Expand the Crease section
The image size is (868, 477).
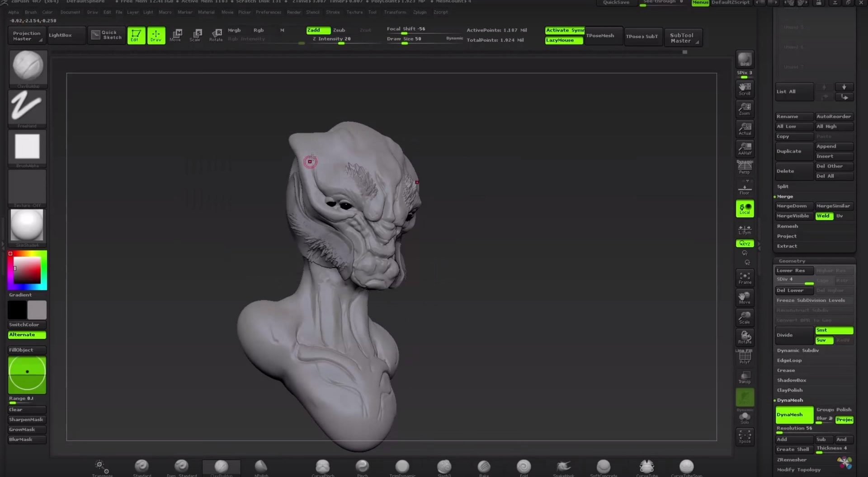(x=786, y=370)
